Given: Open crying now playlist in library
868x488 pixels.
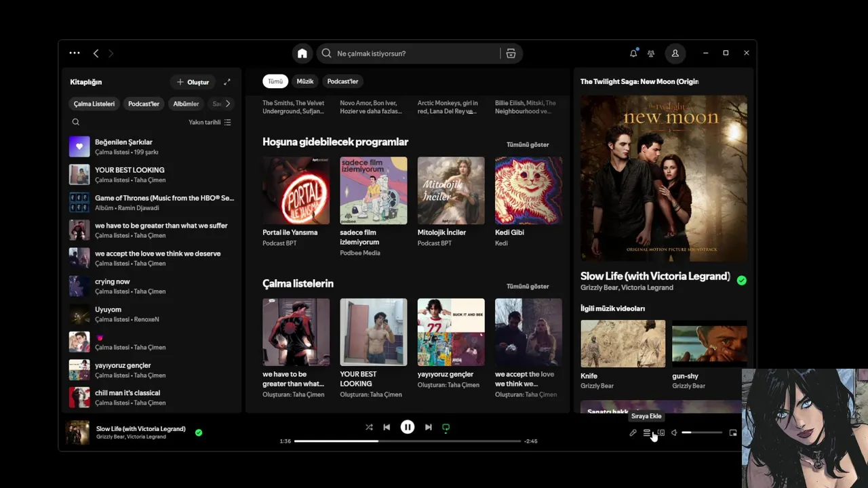Looking at the screenshot, I should (x=151, y=286).
